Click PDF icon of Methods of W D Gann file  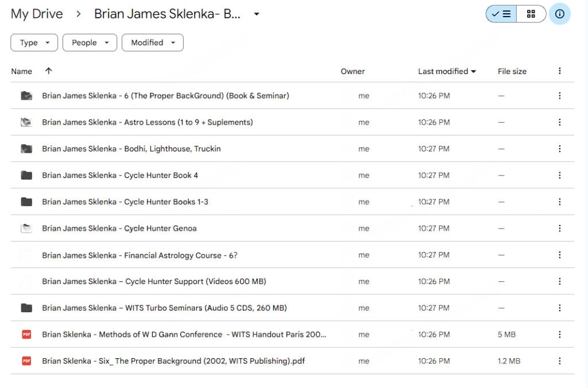click(26, 335)
